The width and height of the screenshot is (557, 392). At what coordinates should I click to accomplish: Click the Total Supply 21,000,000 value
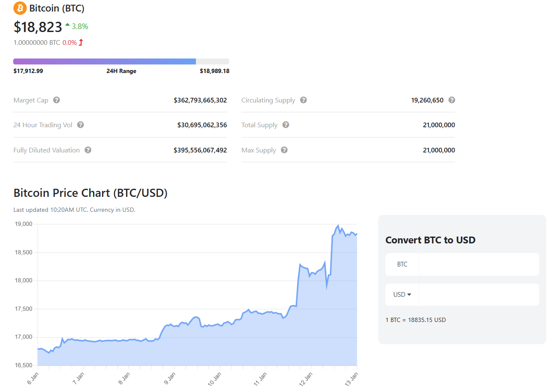(x=439, y=125)
